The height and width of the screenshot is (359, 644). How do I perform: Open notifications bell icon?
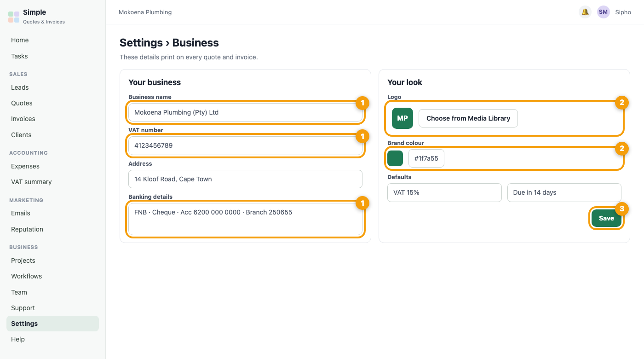[585, 12]
